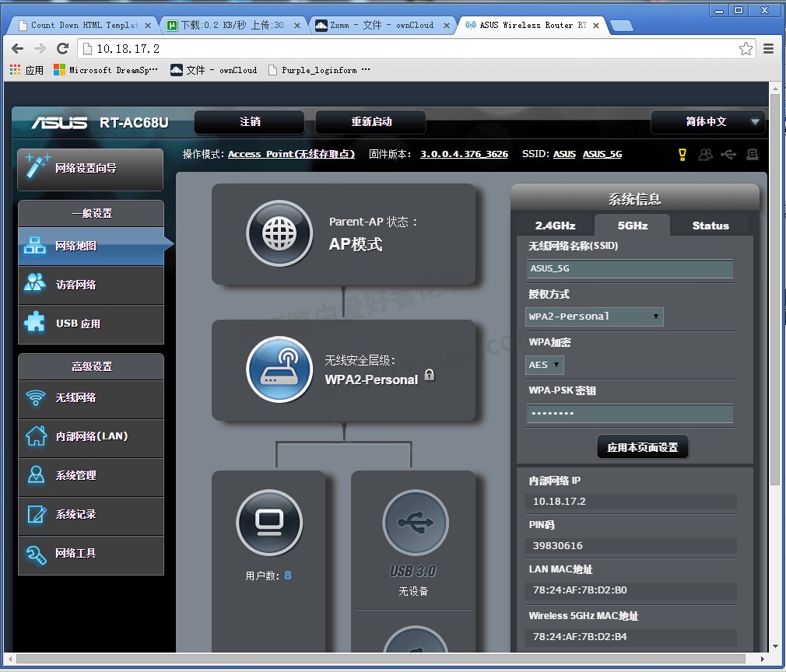Click firmware version 3.0.0.4.376_3626 link

464,154
